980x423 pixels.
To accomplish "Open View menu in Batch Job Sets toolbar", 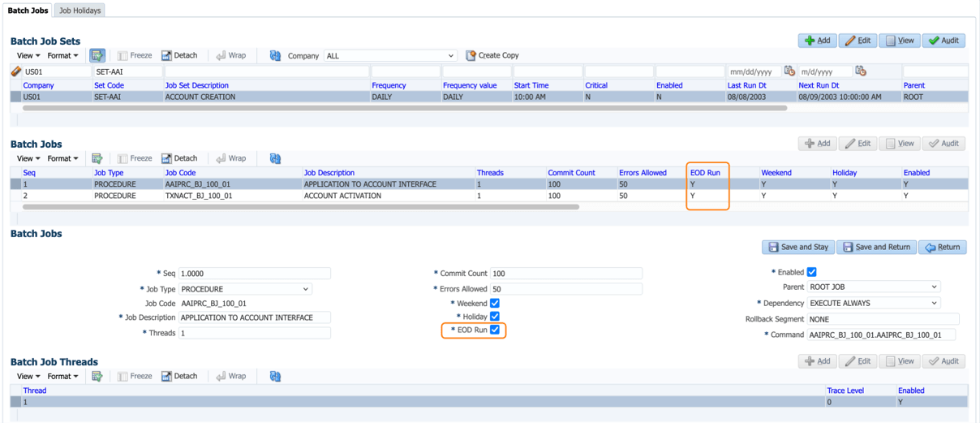I will 28,55.
